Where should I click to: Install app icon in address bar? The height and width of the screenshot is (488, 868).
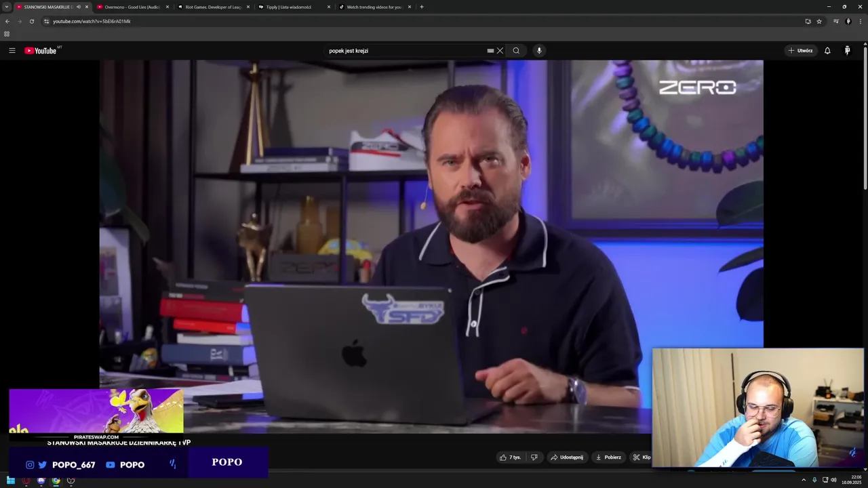808,21
